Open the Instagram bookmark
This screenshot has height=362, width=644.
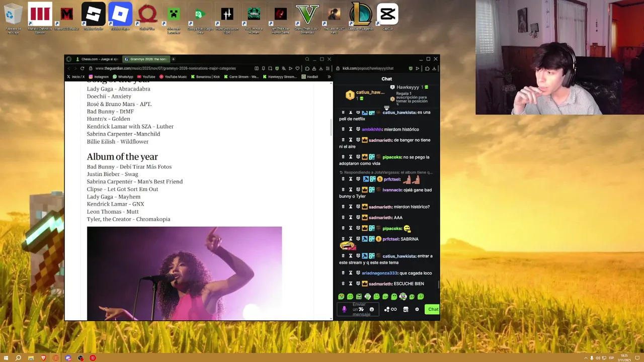click(x=99, y=77)
